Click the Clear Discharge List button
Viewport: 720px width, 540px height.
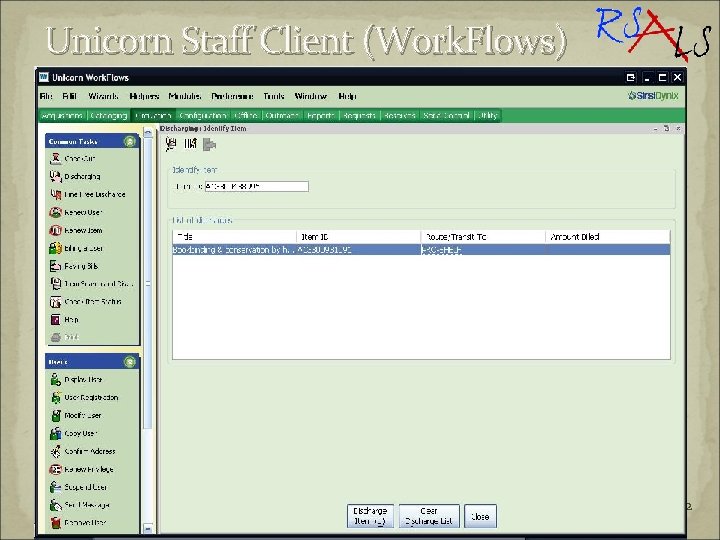[x=429, y=516]
